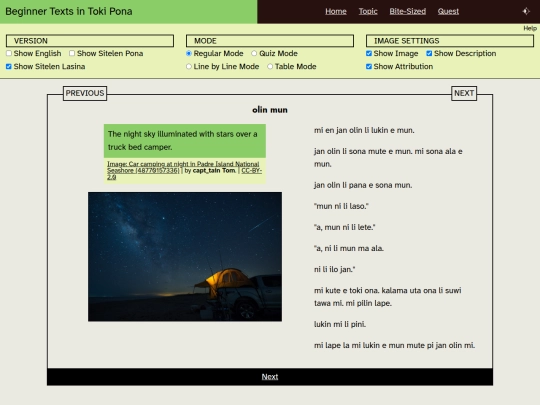Click the line '"mun ni li laso."'
This screenshot has height=405, width=540.
[x=341, y=206]
